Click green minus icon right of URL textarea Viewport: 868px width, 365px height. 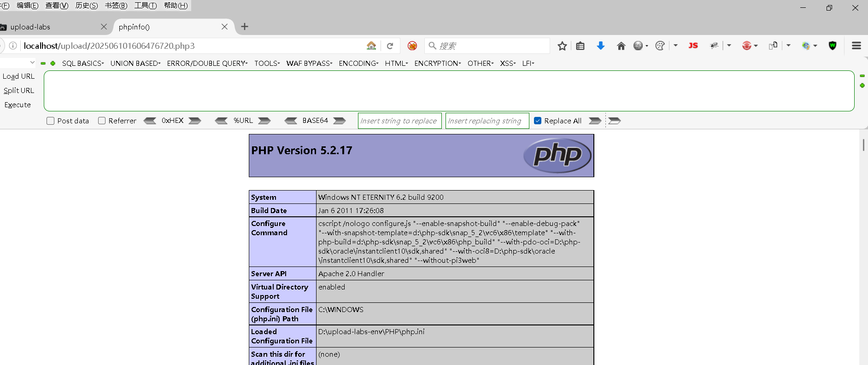[x=862, y=75]
